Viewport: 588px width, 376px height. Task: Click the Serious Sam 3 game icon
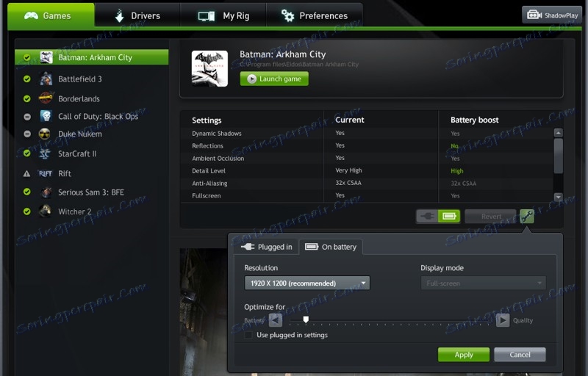pyautogui.click(x=46, y=192)
